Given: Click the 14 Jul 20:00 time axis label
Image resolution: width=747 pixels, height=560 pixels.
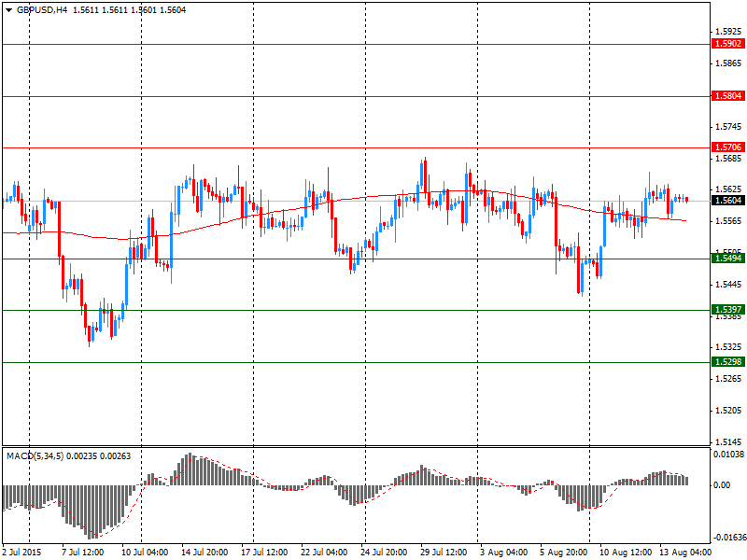Looking at the screenshot, I should (x=204, y=553).
